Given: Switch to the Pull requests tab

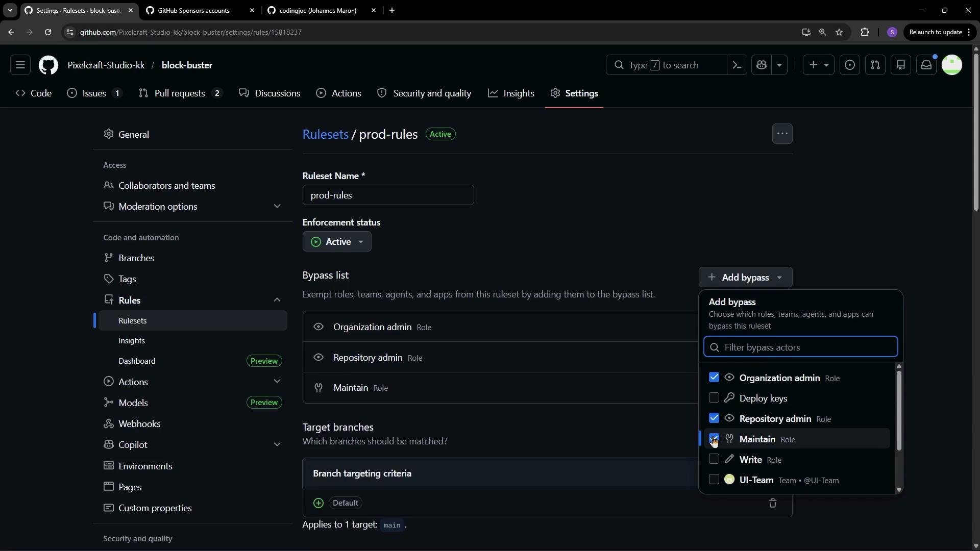Looking at the screenshot, I should pos(181,93).
